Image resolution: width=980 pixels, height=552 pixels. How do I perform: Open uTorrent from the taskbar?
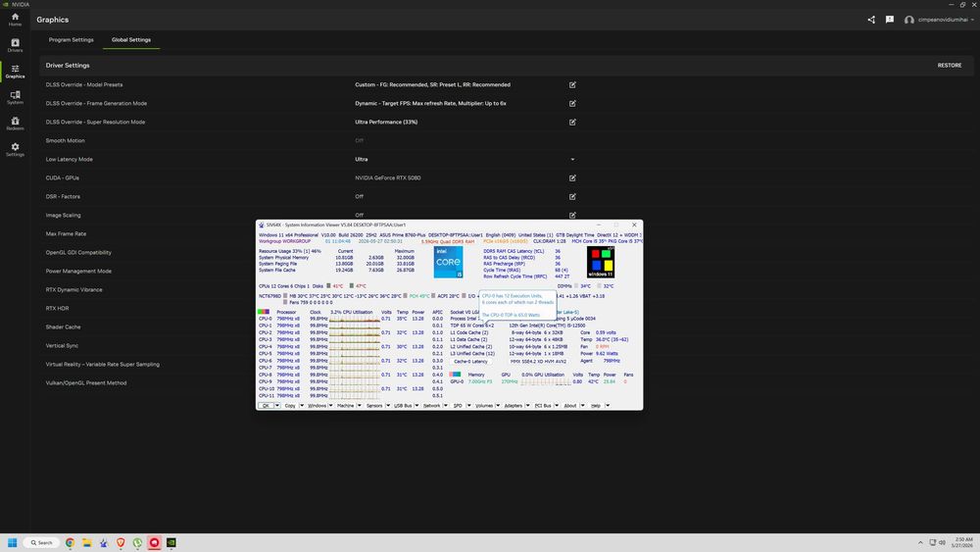(137, 542)
